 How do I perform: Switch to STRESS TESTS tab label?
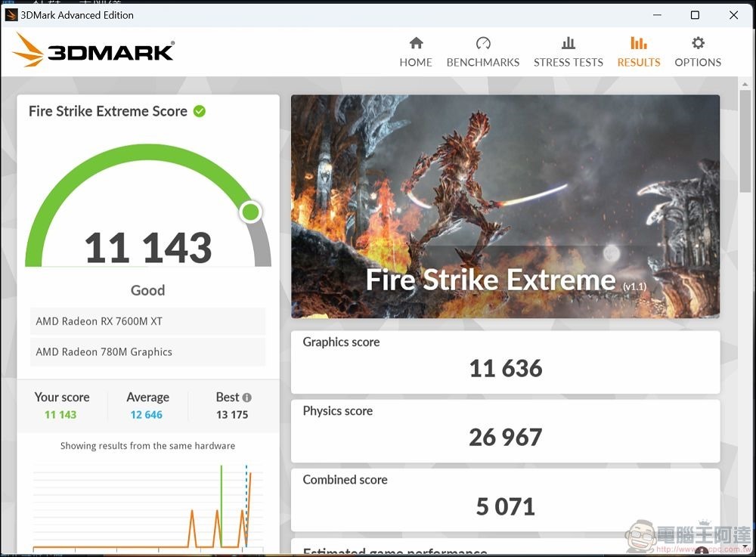[x=569, y=62]
